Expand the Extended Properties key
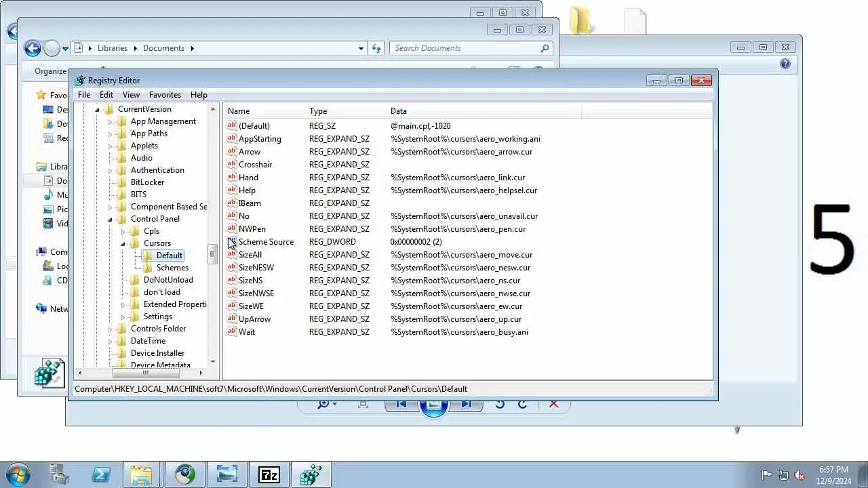The image size is (868, 488). click(123, 305)
